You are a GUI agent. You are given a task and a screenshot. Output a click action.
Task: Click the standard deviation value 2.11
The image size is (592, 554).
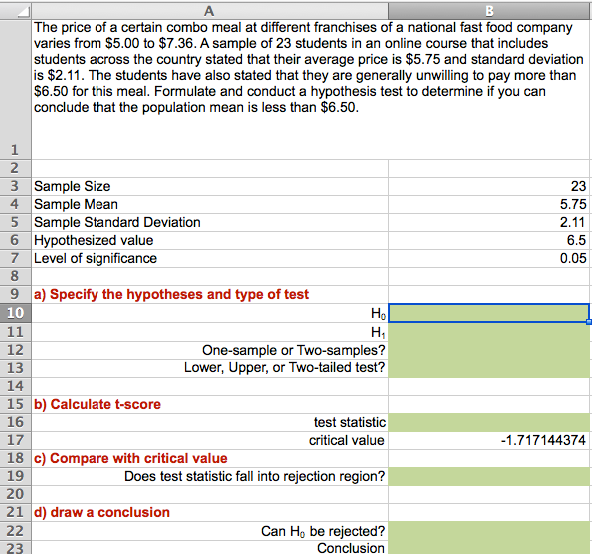573,222
